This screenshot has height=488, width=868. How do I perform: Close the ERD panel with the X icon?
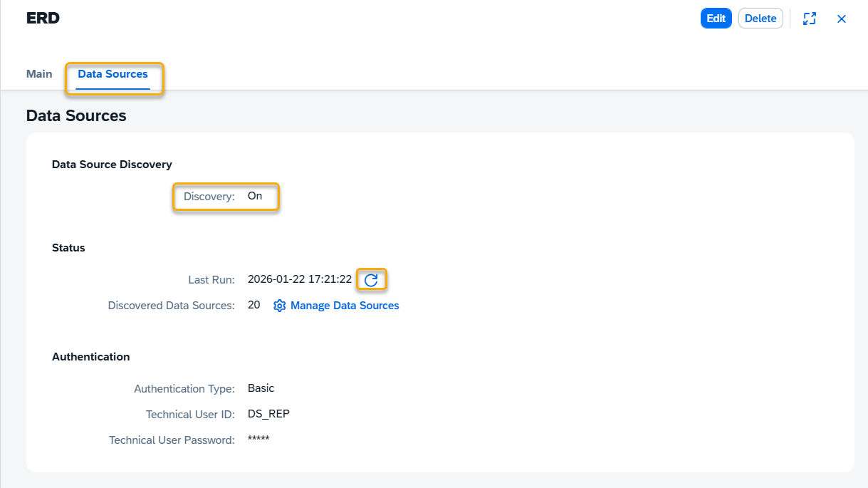(x=841, y=19)
